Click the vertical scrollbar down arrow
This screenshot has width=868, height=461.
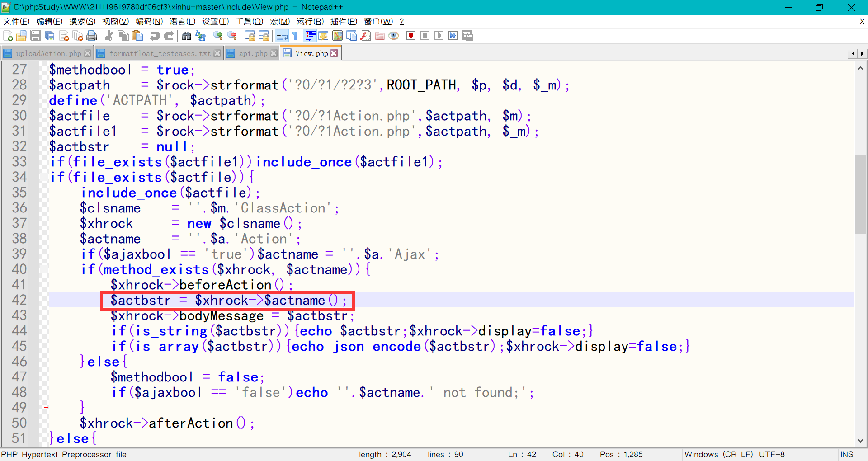860,441
